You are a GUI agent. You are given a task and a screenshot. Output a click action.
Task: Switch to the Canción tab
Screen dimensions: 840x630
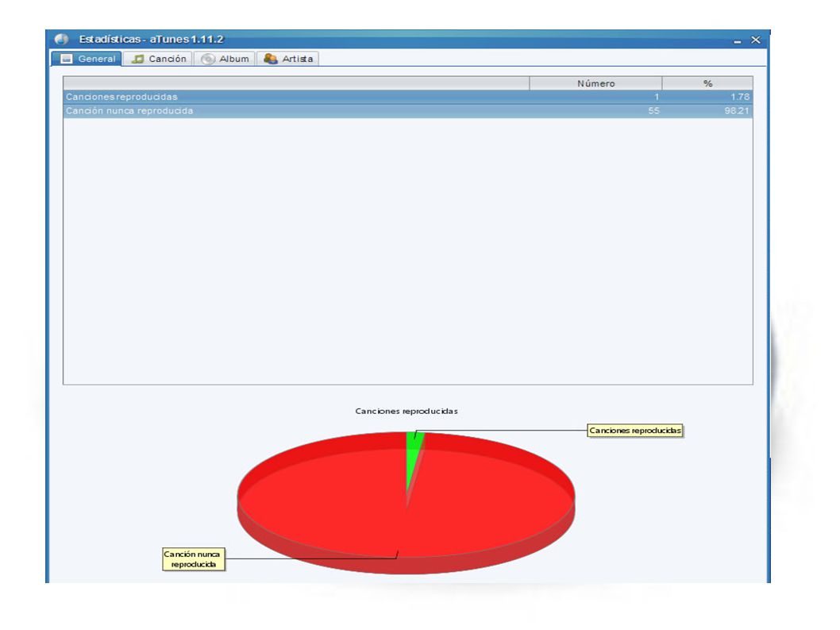coord(158,59)
